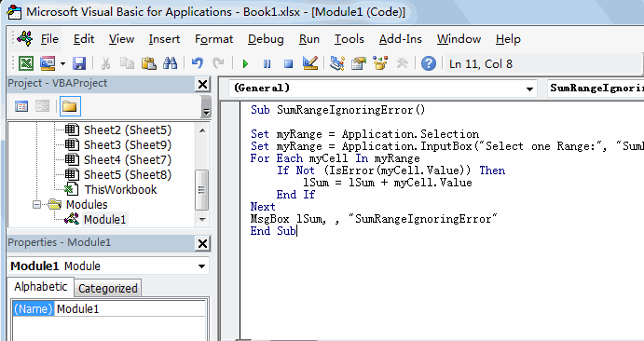The image size is (644, 341).
Task: Click the Cut scissors icon
Action: 106,63
